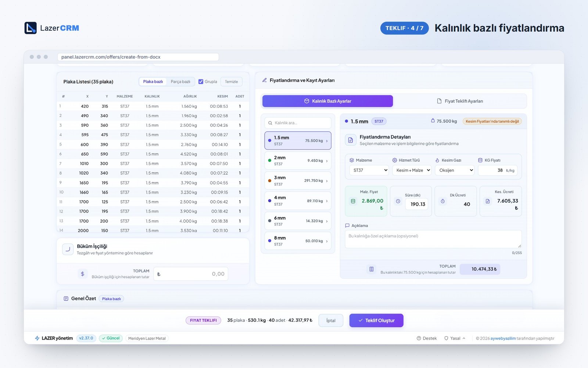Screen dimensions: 588x368
Task: Open the Malzeme ST37 dropdown
Action: point(369,170)
